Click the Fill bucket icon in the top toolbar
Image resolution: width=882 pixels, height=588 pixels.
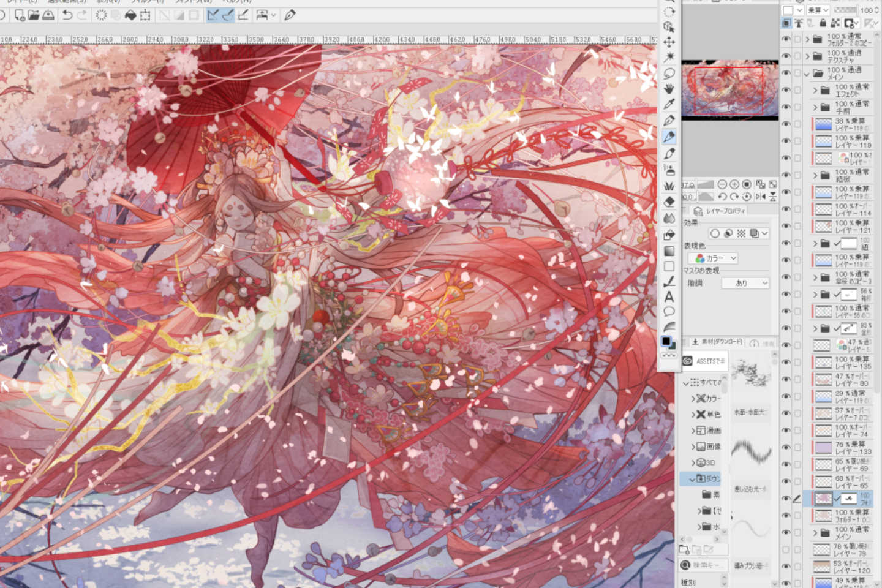[130, 15]
